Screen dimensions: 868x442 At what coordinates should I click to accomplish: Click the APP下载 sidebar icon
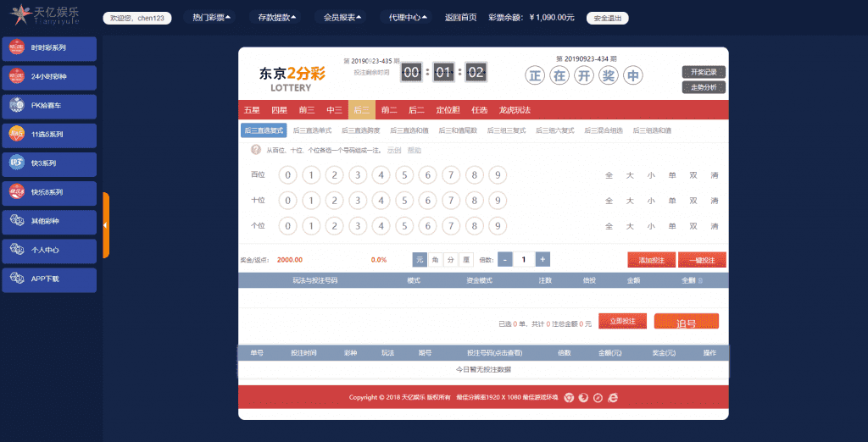pos(16,278)
